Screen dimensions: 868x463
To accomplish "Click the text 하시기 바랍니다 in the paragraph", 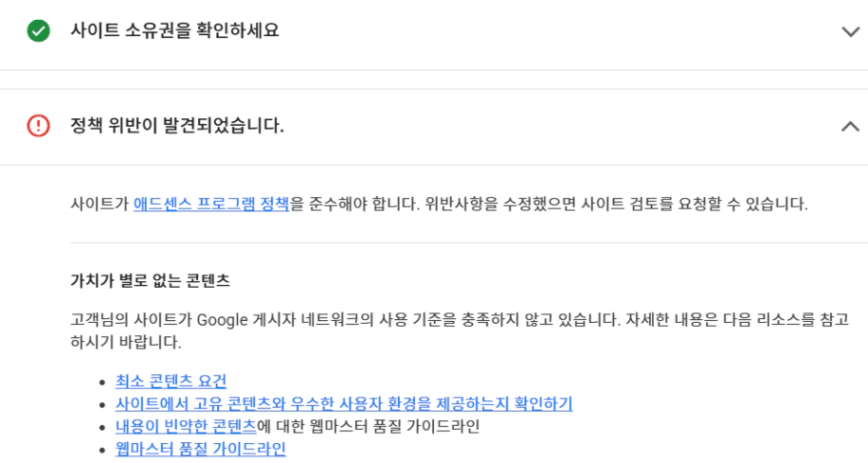I will 126,341.
